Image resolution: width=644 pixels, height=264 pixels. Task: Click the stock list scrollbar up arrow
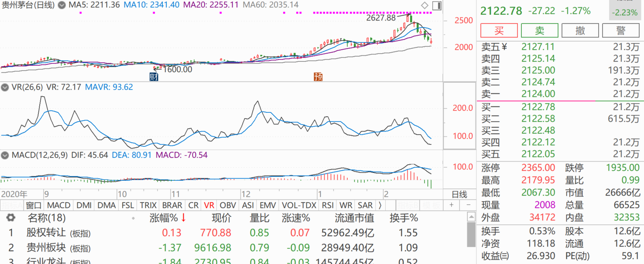pyautogui.click(x=471, y=217)
